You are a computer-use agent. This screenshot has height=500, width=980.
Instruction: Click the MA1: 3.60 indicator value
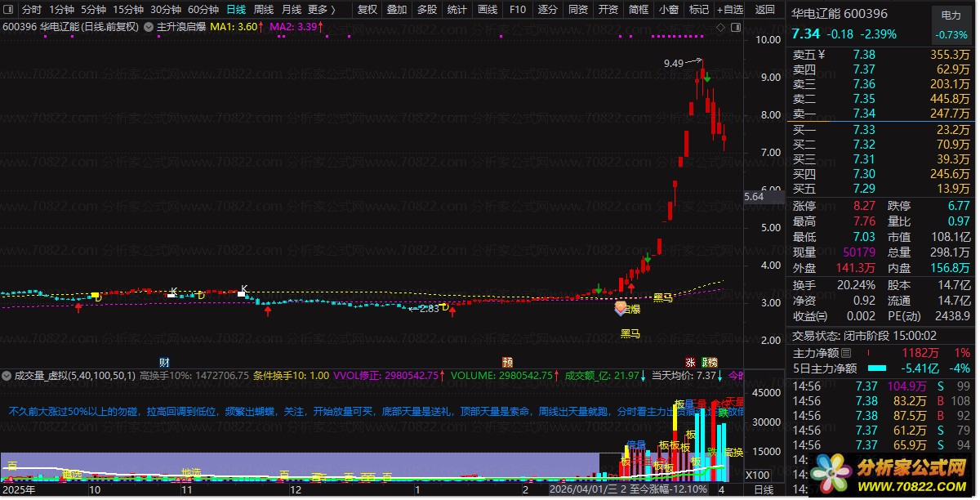point(234,26)
